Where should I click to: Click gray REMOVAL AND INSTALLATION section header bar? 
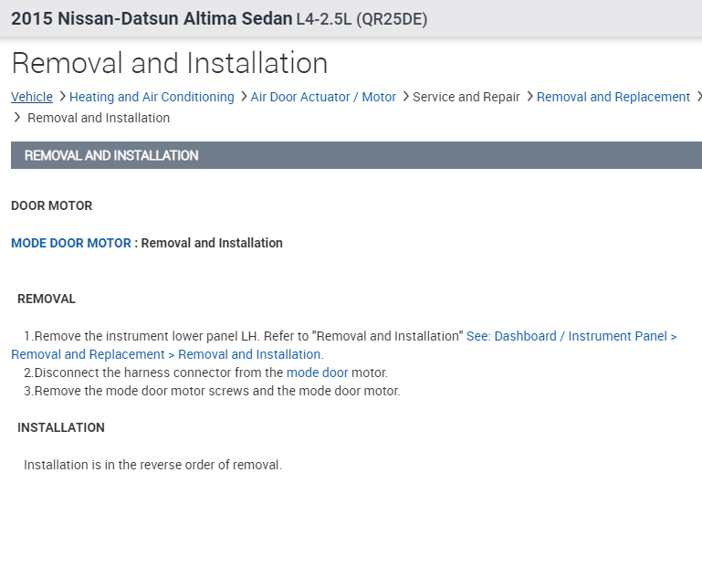click(x=356, y=155)
